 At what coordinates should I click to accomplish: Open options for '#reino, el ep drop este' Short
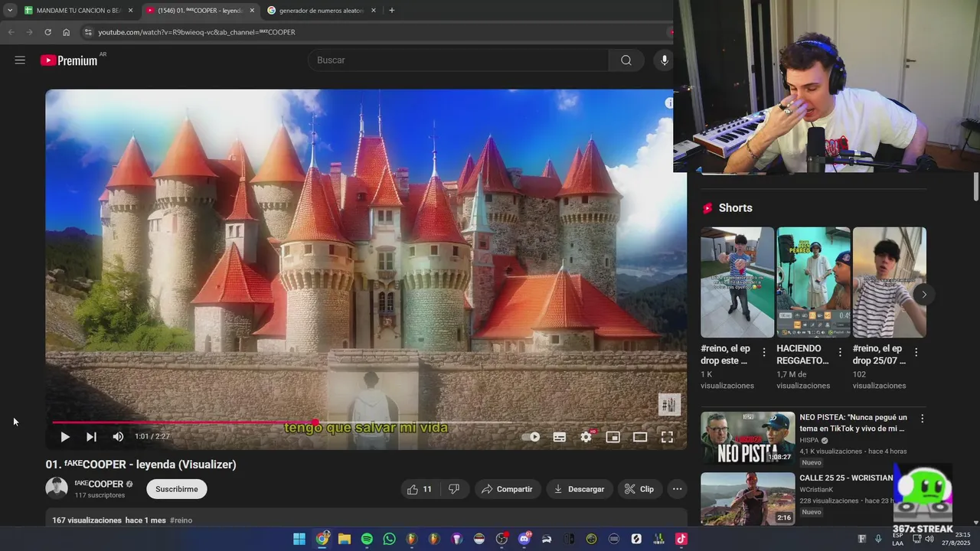tap(763, 352)
